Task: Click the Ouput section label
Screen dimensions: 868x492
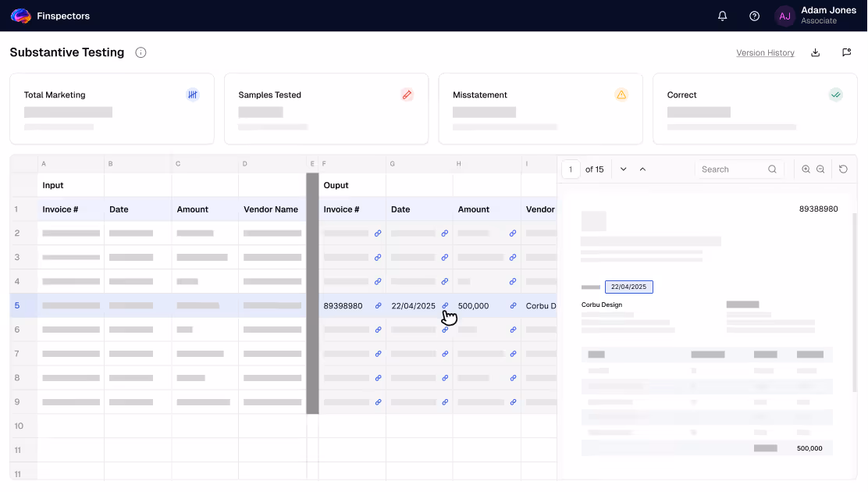Action: coord(336,185)
